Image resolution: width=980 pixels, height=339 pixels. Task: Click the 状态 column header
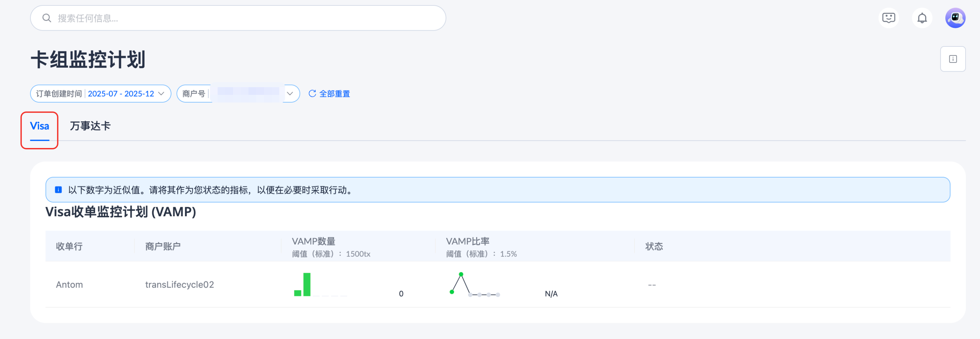click(x=654, y=246)
